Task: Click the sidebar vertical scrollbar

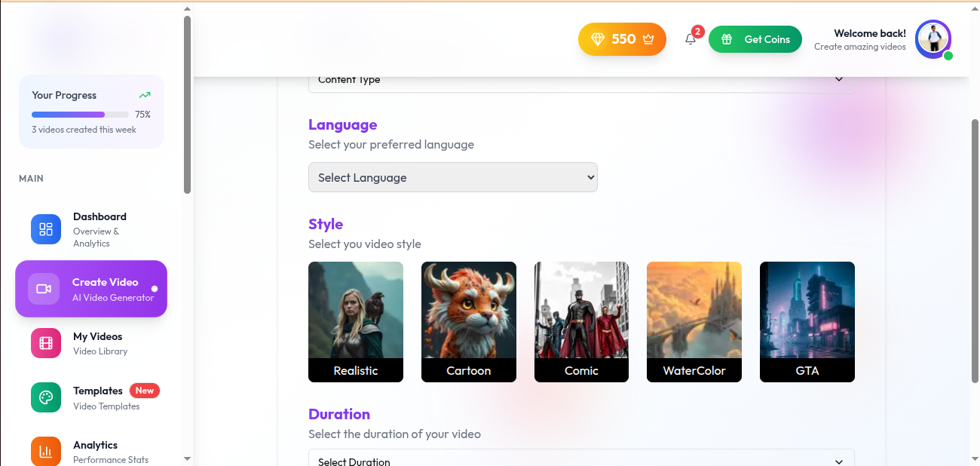Action: (187, 104)
